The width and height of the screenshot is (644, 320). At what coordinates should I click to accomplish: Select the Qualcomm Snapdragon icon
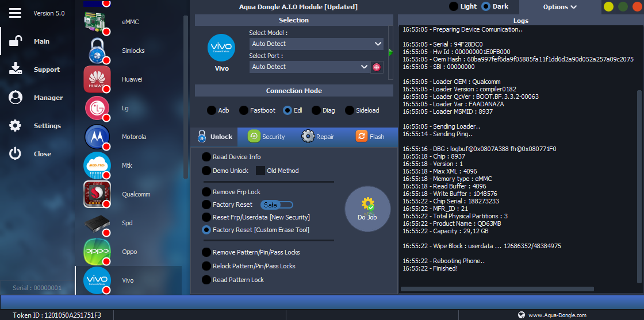point(97,194)
